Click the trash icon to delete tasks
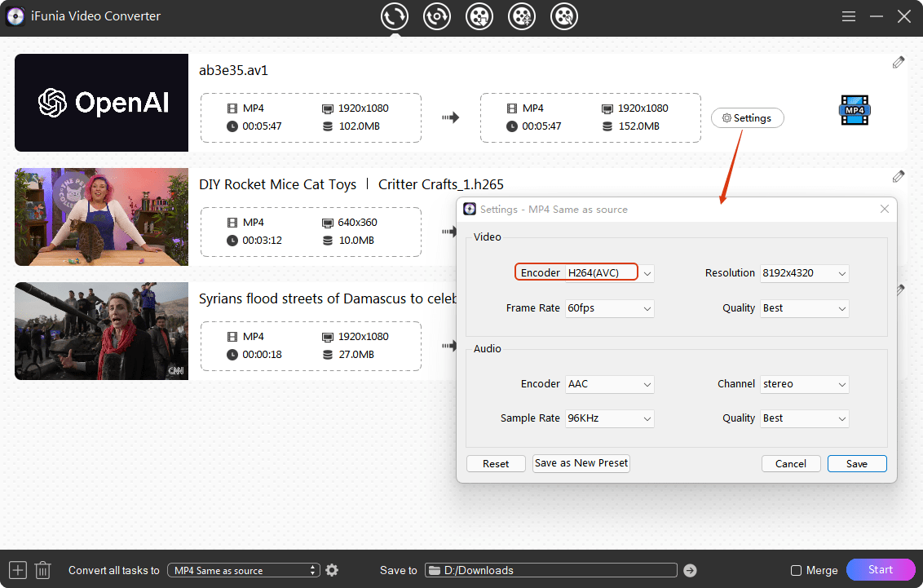 43,570
